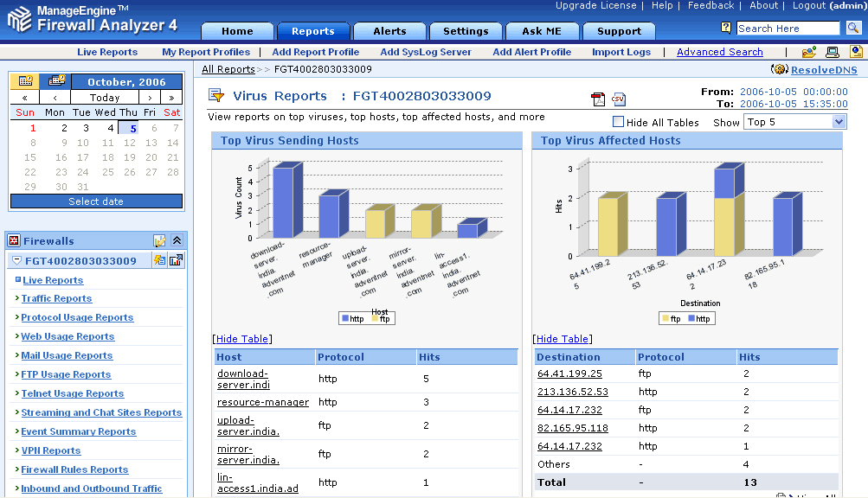The height and width of the screenshot is (498, 868).
Task: Open the Ask ME tab
Action: pos(542,31)
